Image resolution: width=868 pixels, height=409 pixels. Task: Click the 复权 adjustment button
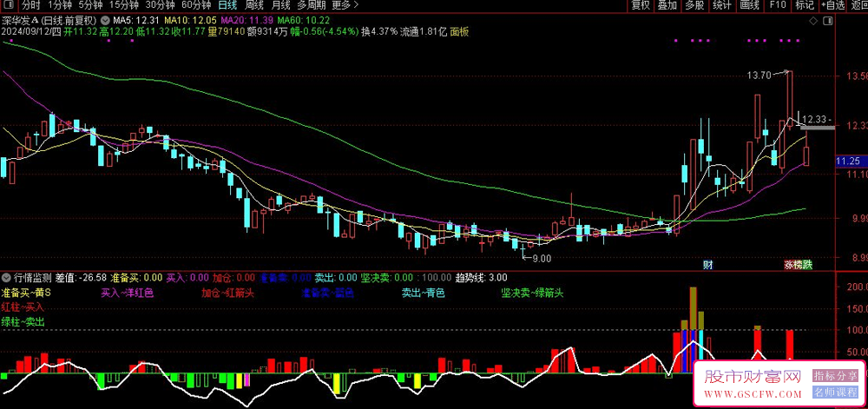(641, 5)
